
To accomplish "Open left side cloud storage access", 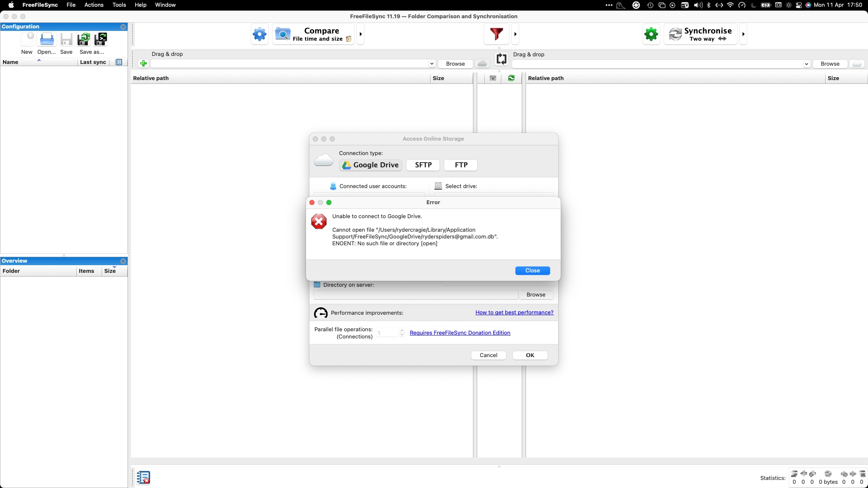I will [482, 64].
